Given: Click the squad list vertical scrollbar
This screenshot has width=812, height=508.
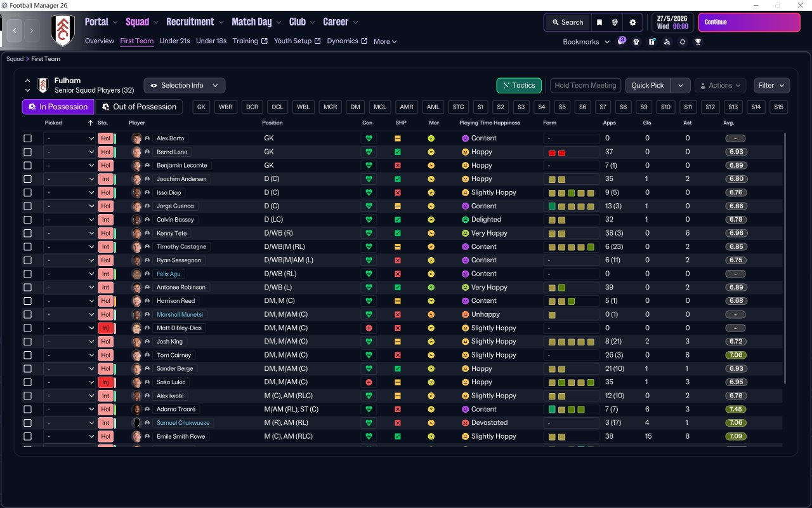Looking at the screenshot, I should click(785, 258).
